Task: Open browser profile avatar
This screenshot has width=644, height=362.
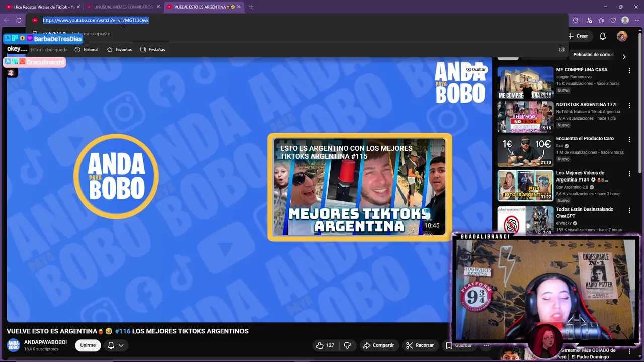Action: (625, 20)
